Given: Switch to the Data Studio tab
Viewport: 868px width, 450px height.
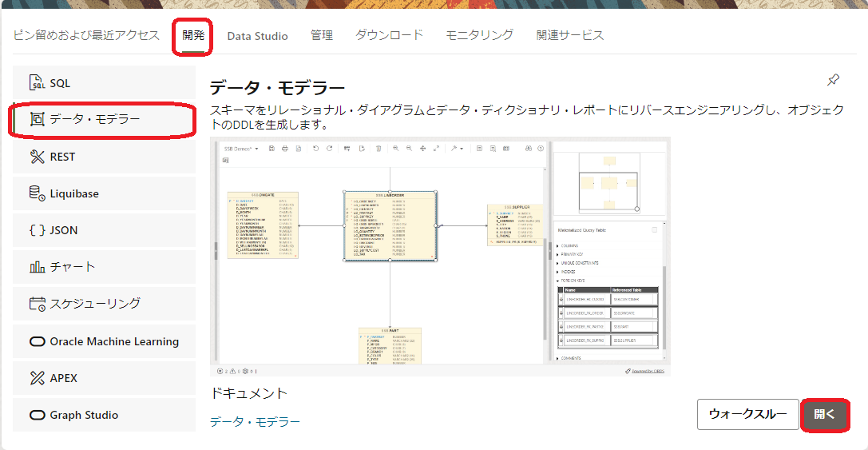Looking at the screenshot, I should (x=257, y=36).
